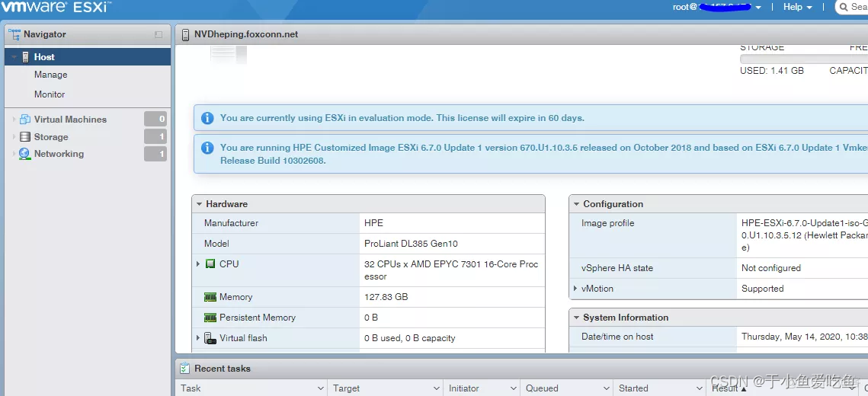Click the ProLiant DL385 Gen10 model value

click(x=411, y=244)
